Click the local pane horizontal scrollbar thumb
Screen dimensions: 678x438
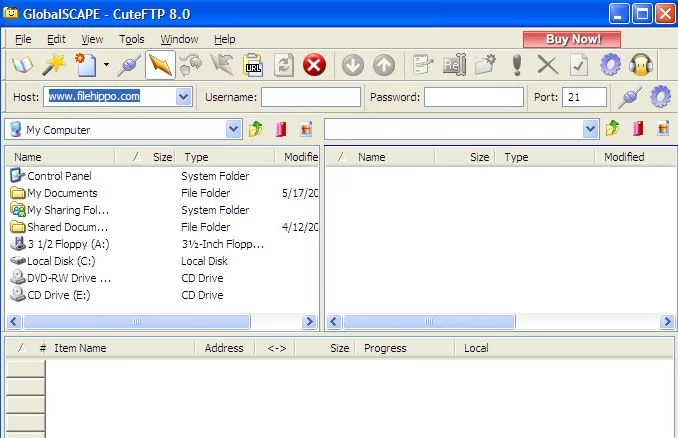[x=137, y=322]
